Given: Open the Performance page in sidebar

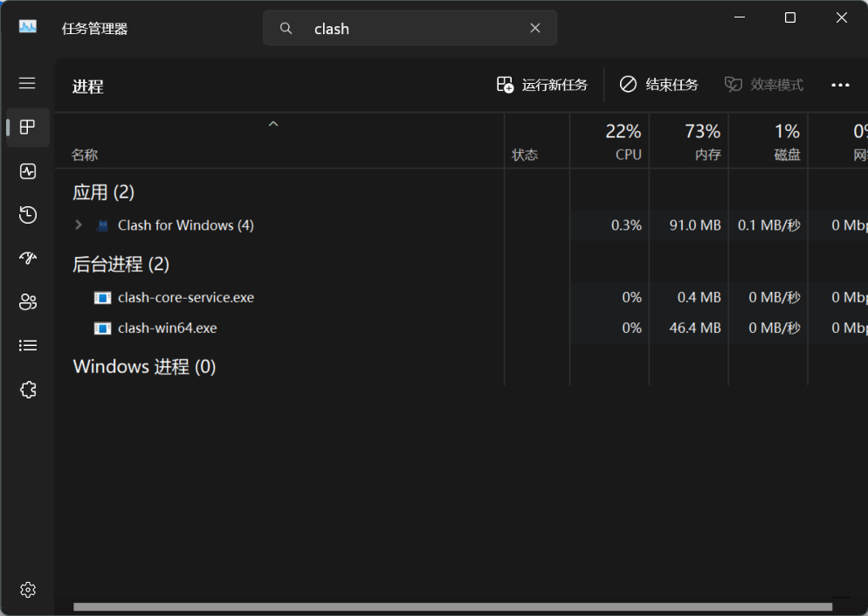Looking at the screenshot, I should click(x=28, y=171).
